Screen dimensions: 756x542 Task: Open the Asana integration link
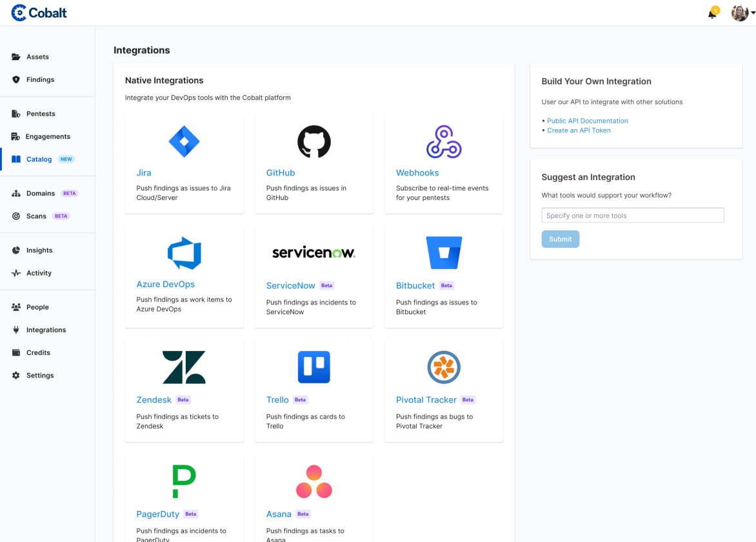(x=279, y=514)
